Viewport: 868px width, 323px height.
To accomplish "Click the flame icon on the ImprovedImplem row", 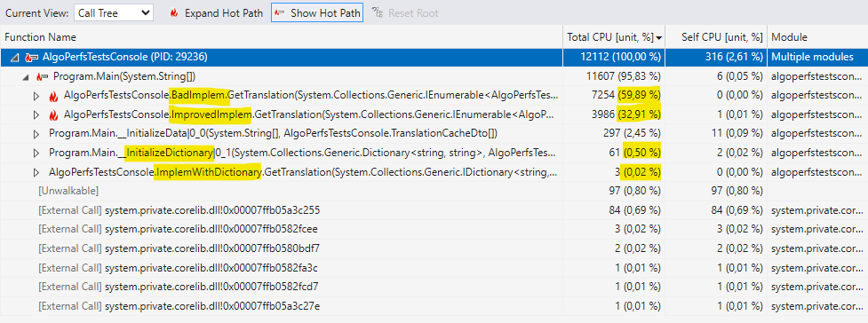I will [x=53, y=115].
